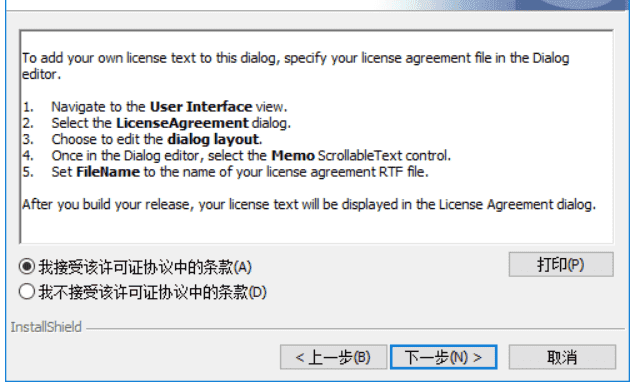
Task: Click step 1 Navigate line in license box
Action: click(x=155, y=107)
